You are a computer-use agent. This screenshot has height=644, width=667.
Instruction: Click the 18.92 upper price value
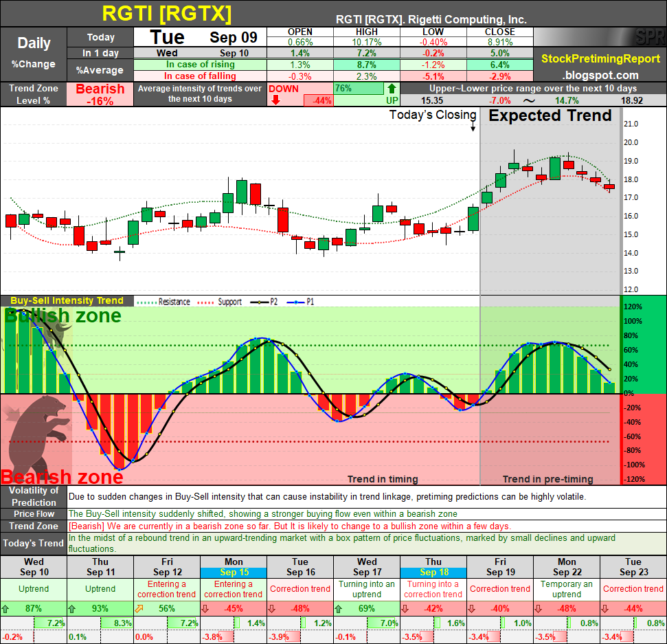click(x=632, y=101)
